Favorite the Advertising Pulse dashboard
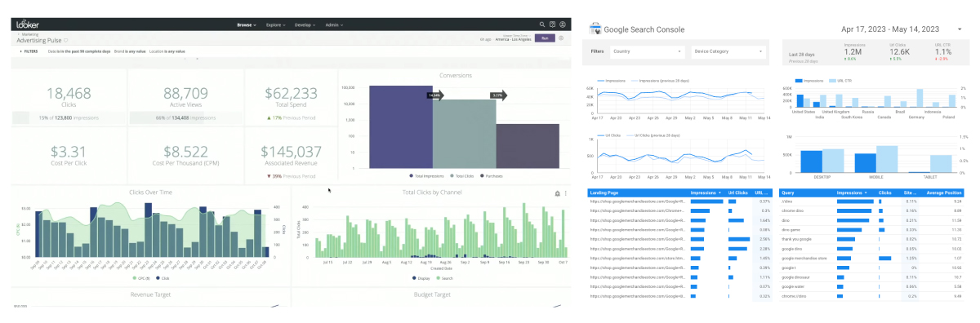 66,40
